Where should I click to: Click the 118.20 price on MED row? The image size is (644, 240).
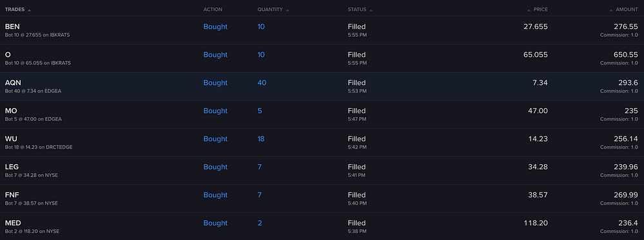coord(536,223)
